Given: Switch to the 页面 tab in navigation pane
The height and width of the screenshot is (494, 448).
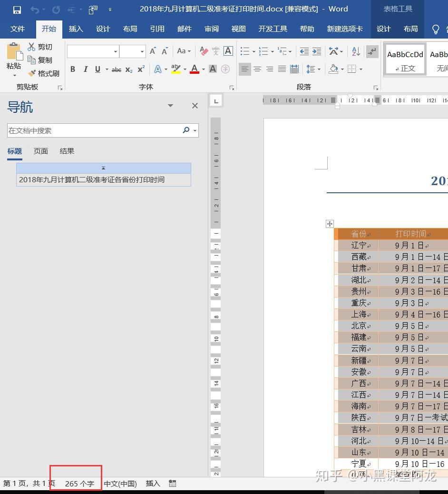Looking at the screenshot, I should 40,151.
